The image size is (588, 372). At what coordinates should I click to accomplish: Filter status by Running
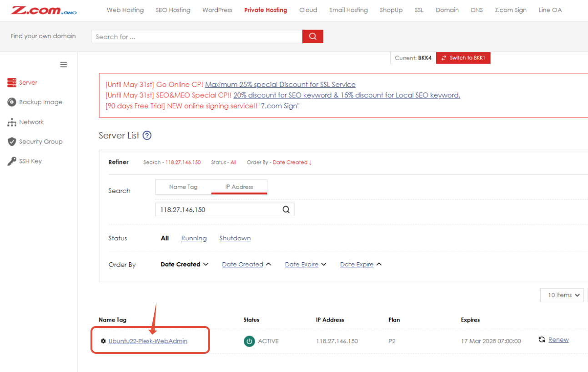pyautogui.click(x=194, y=238)
